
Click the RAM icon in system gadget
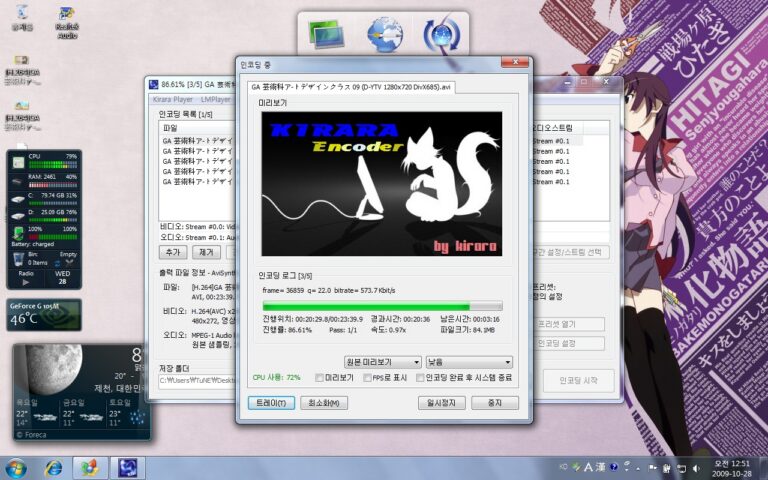(x=18, y=181)
